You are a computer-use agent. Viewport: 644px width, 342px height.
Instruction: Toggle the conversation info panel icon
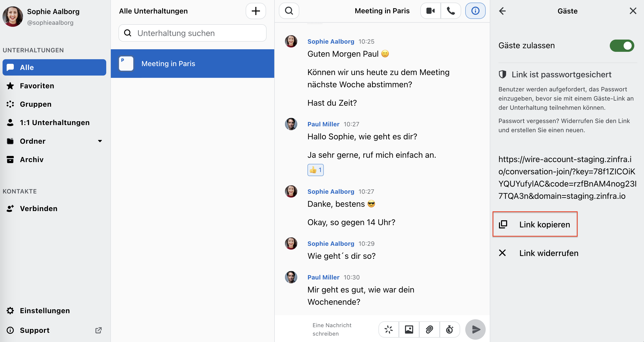pos(475,11)
